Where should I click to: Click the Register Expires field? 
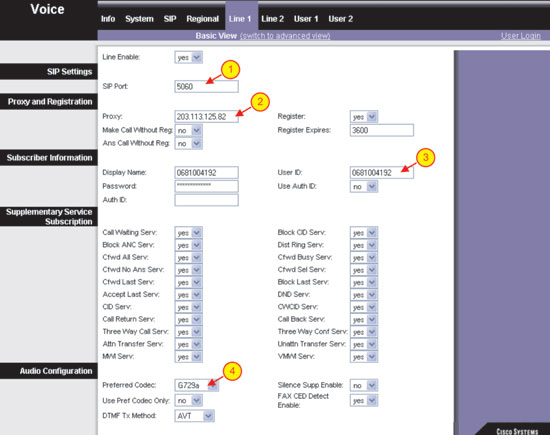point(382,130)
